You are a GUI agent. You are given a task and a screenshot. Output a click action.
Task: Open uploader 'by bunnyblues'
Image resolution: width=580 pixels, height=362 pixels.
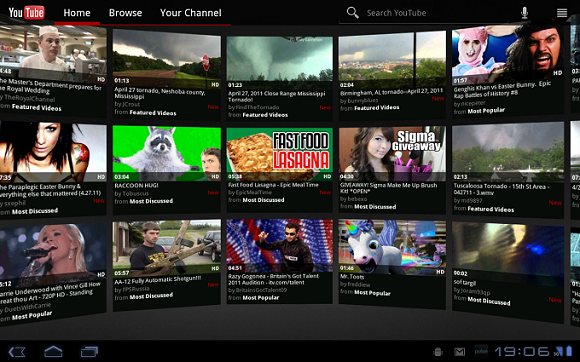coord(359,100)
